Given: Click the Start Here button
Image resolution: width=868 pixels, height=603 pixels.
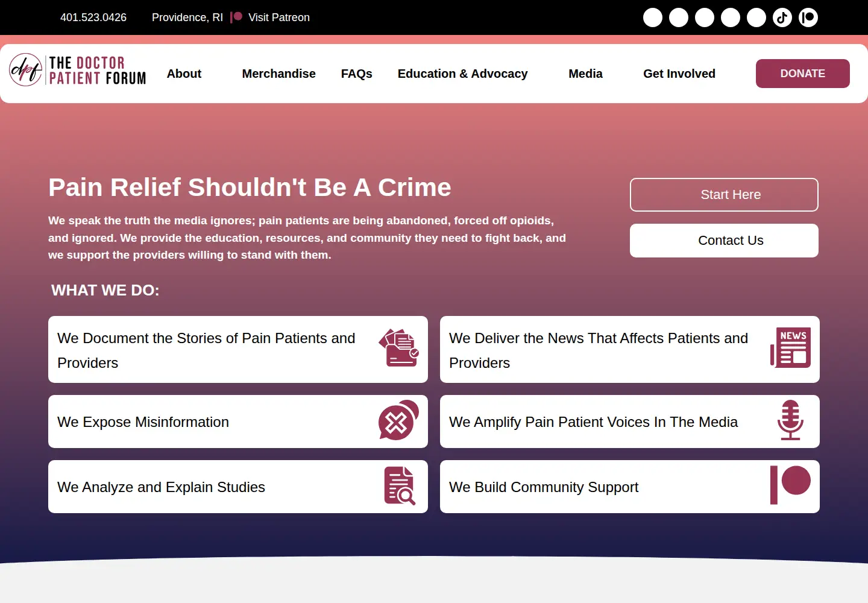Looking at the screenshot, I should pos(724,195).
